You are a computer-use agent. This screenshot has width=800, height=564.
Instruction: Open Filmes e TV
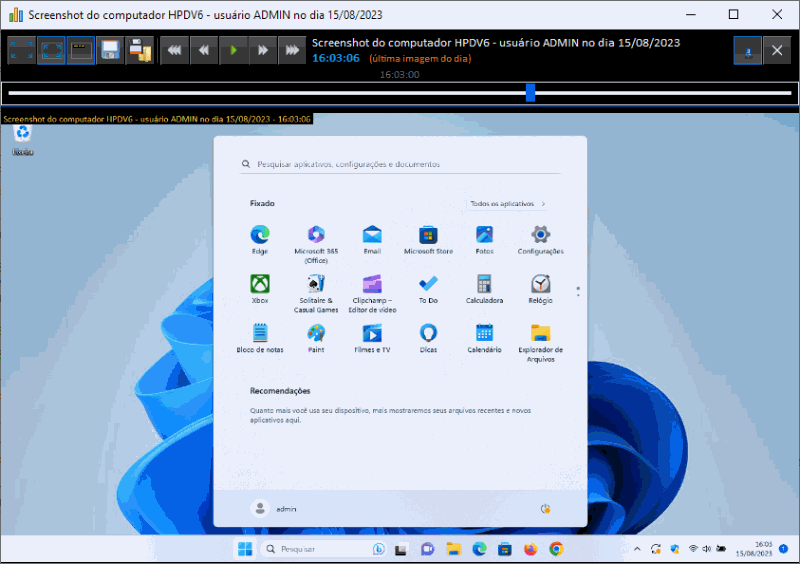point(372,338)
